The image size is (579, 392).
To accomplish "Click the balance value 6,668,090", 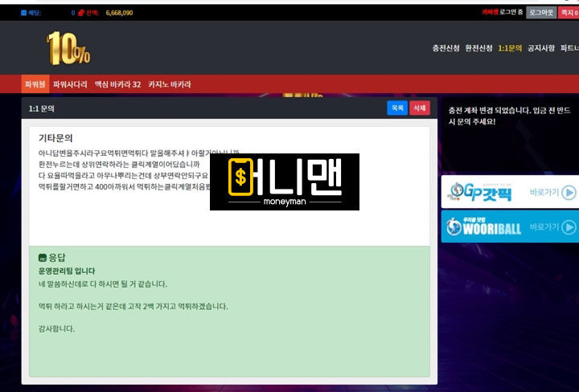I will (119, 13).
